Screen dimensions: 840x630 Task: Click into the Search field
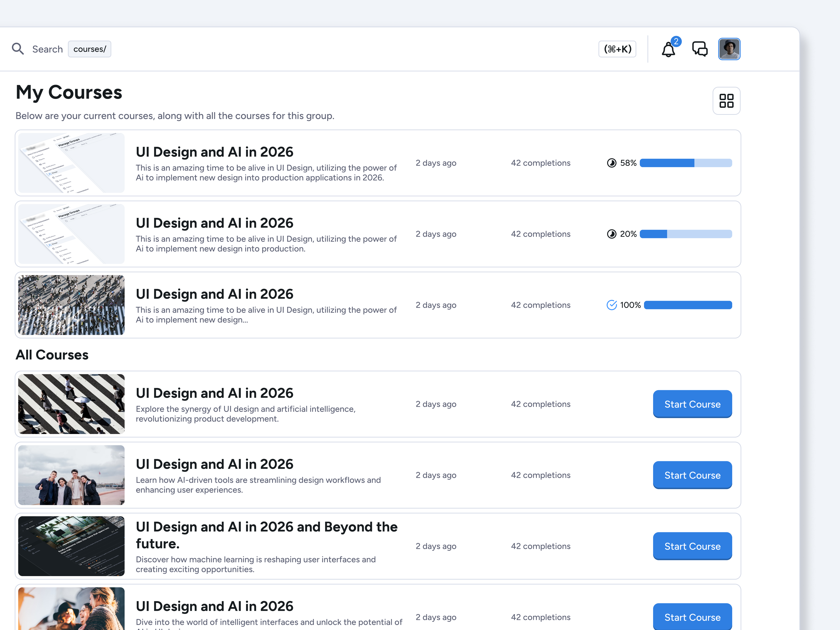click(x=47, y=49)
